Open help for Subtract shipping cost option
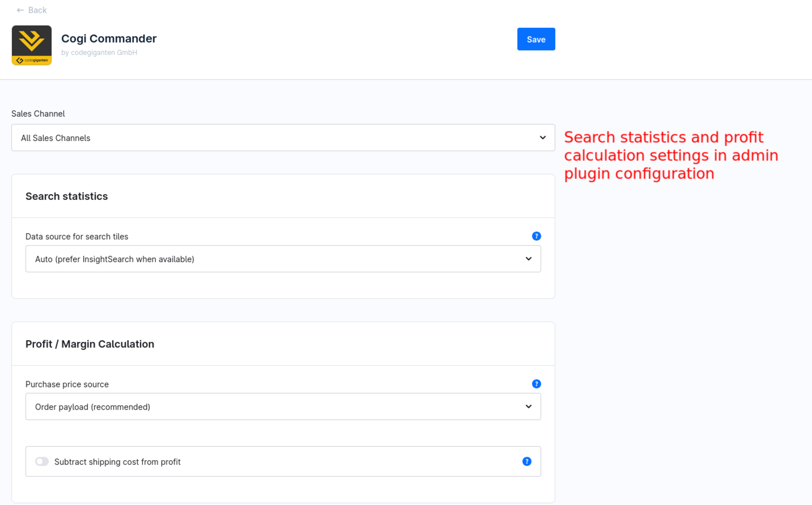 pyautogui.click(x=527, y=462)
